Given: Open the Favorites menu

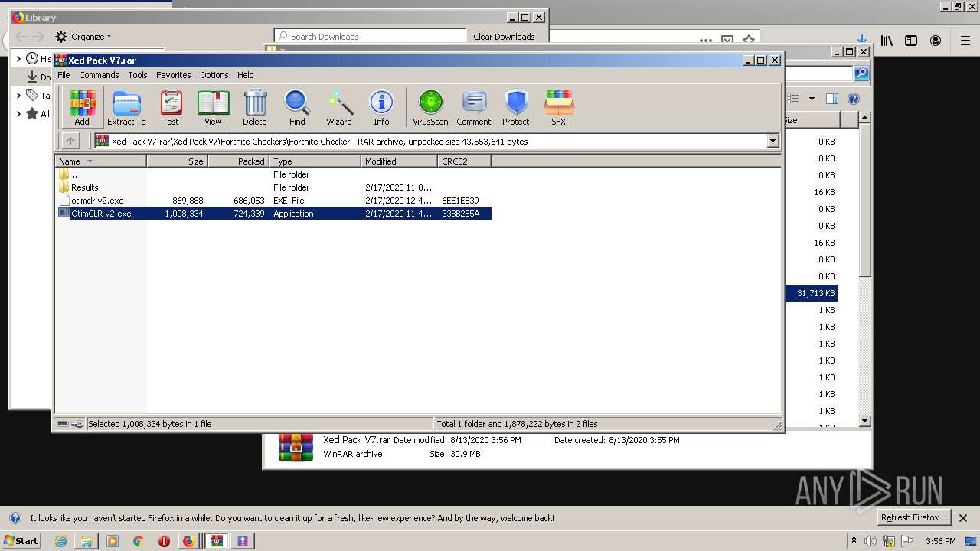Looking at the screenshot, I should pos(174,75).
